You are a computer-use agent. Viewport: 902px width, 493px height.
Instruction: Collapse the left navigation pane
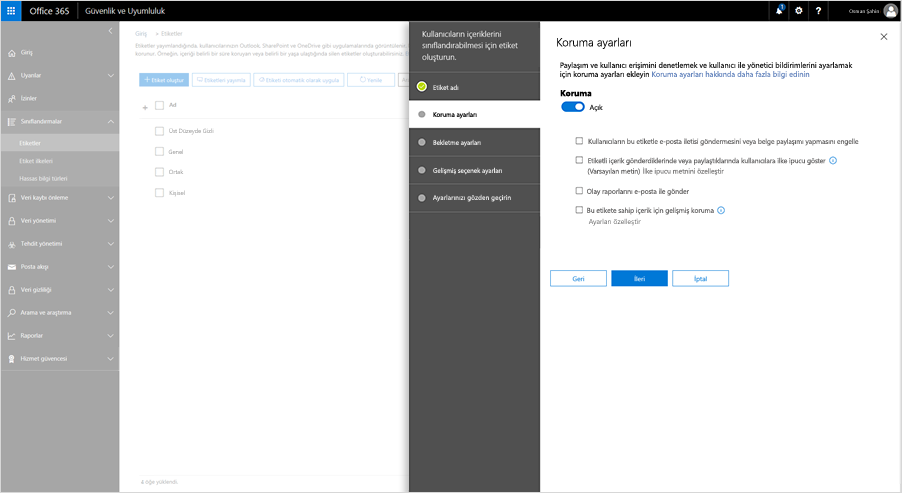[x=109, y=33]
